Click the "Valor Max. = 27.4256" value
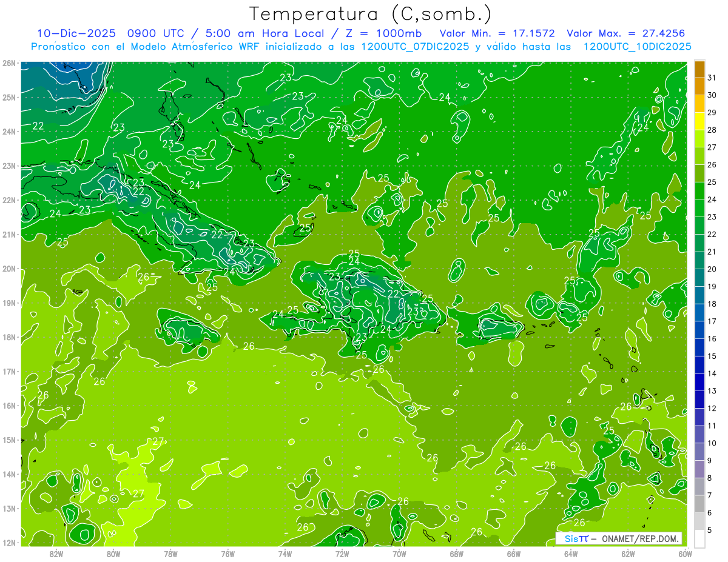This screenshot has height=562, width=728. 626,33
